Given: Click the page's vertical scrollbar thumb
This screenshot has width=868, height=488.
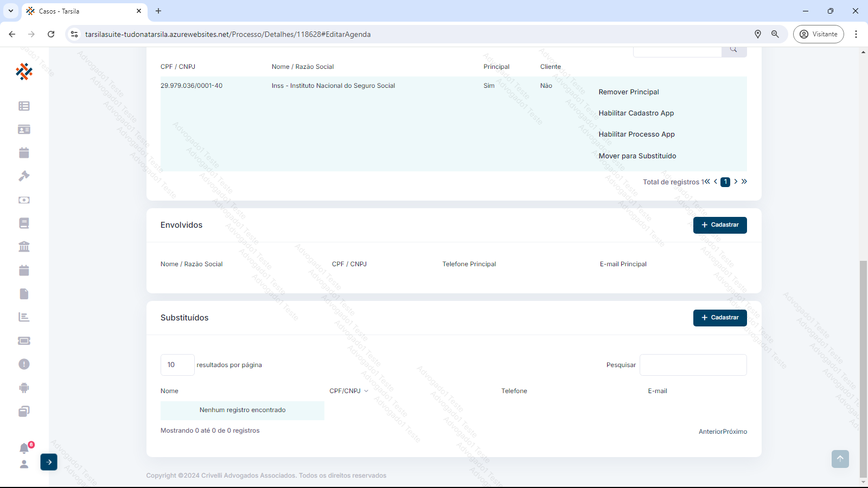Looking at the screenshot, I should click(x=863, y=369).
